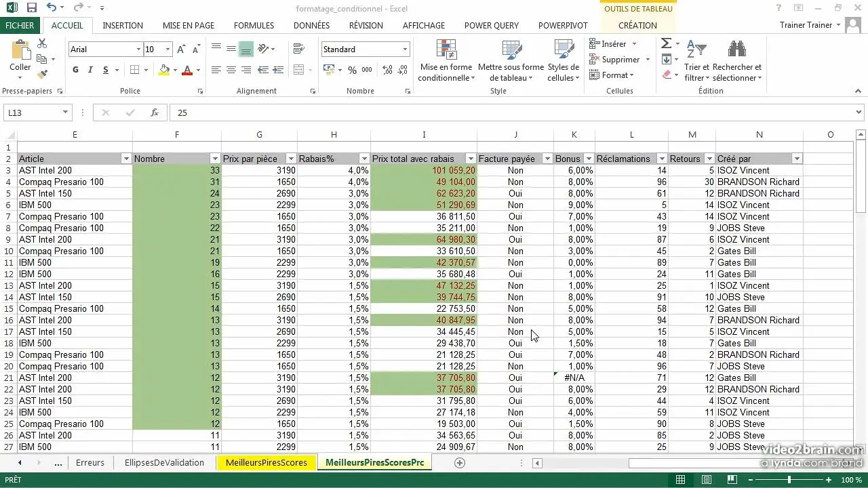Image resolution: width=868 pixels, height=488 pixels.
Task: Toggle italic formatting
Action: coord(90,70)
